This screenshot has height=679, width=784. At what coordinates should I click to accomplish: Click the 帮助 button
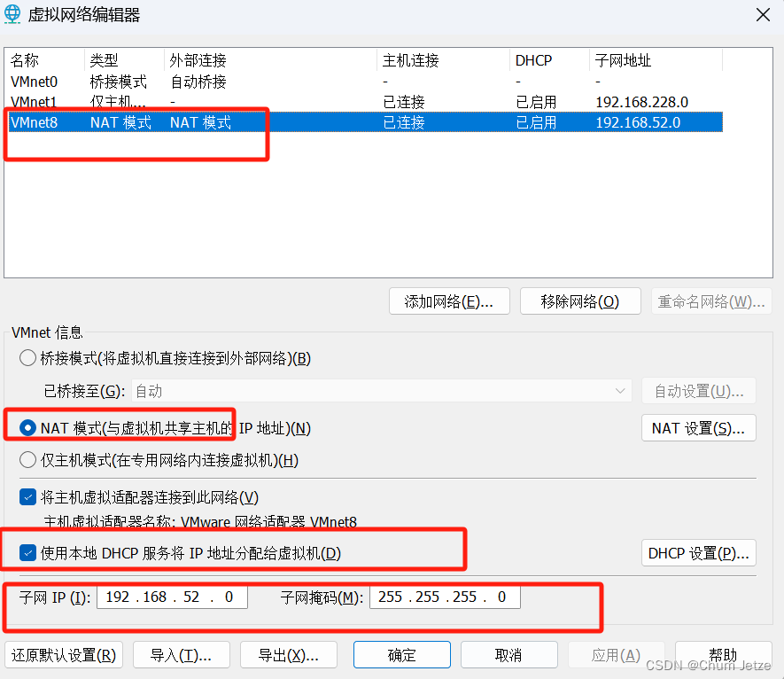[x=723, y=655]
